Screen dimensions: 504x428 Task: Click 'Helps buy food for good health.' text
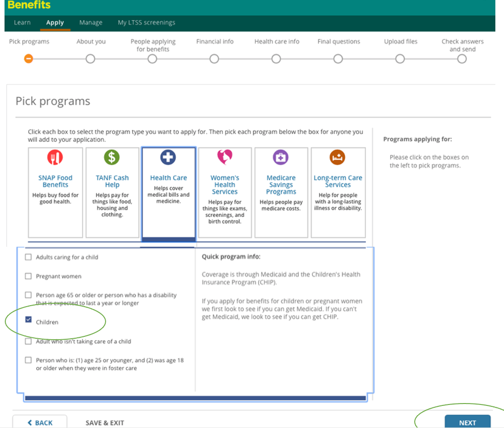pos(55,198)
